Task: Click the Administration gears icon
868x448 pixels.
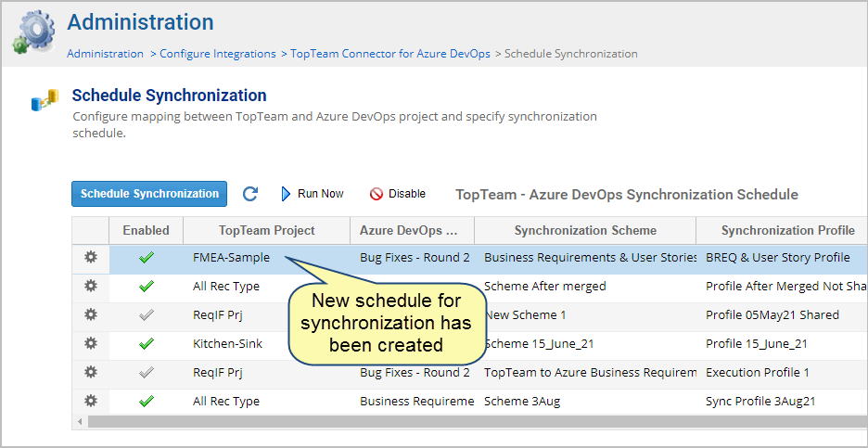Action: [33, 32]
